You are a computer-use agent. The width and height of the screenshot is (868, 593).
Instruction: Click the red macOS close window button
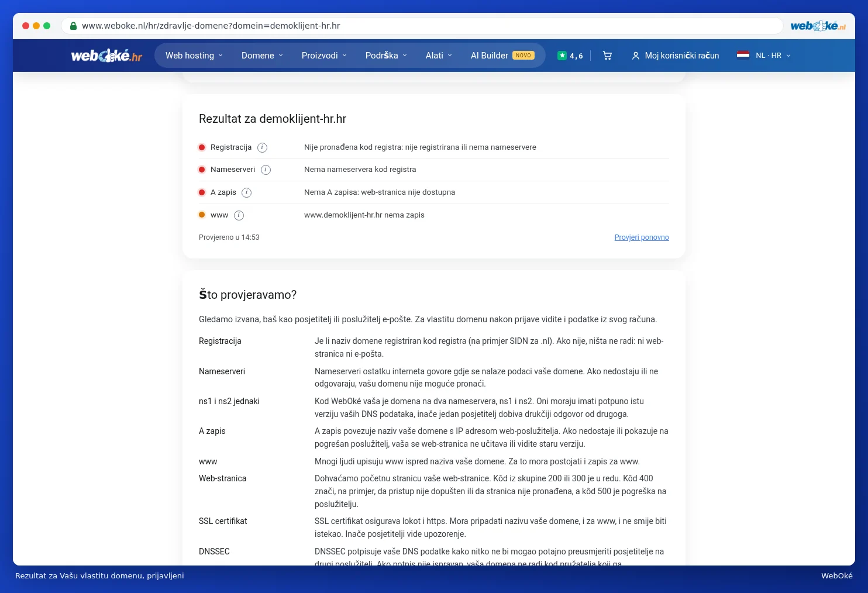coord(26,26)
